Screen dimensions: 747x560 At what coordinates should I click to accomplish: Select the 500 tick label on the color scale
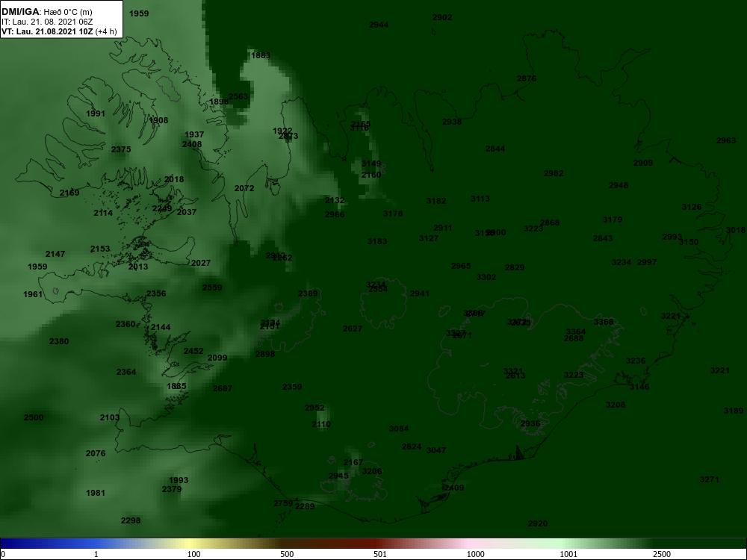click(x=287, y=554)
